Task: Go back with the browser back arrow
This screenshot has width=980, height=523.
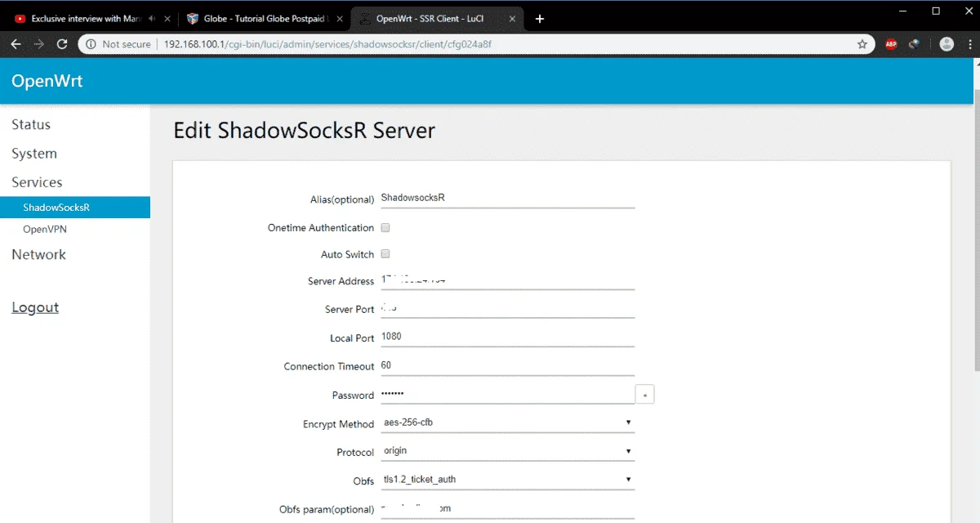Action: pos(16,44)
